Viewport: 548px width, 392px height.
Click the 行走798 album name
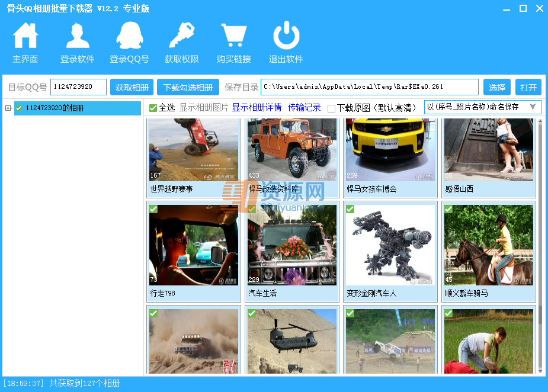click(x=163, y=294)
